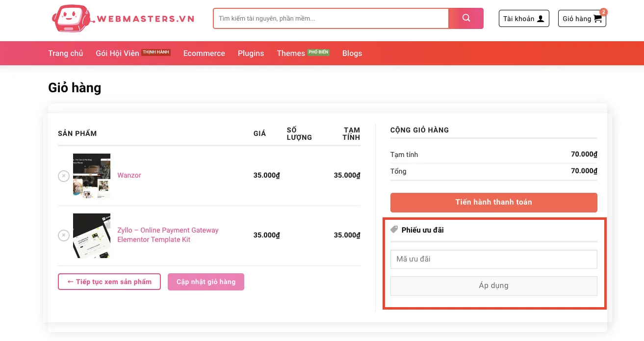Focus the Mã ưu đãi input
This screenshot has width=644, height=341.
tap(493, 259)
